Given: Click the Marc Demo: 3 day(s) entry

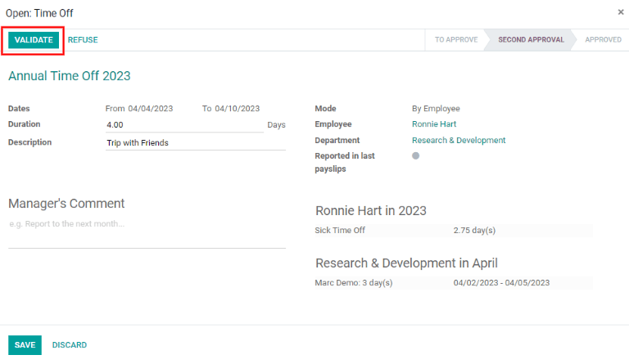Looking at the screenshot, I should click(354, 283).
